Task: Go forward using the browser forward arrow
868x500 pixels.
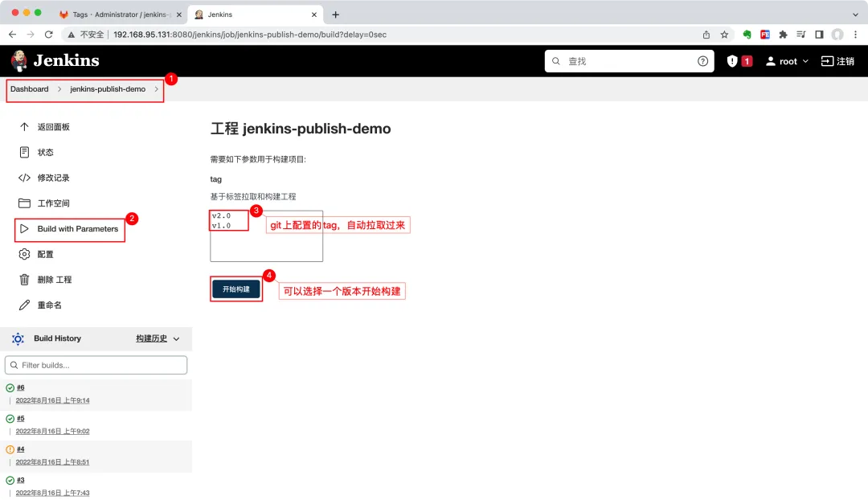Action: pyautogui.click(x=31, y=35)
